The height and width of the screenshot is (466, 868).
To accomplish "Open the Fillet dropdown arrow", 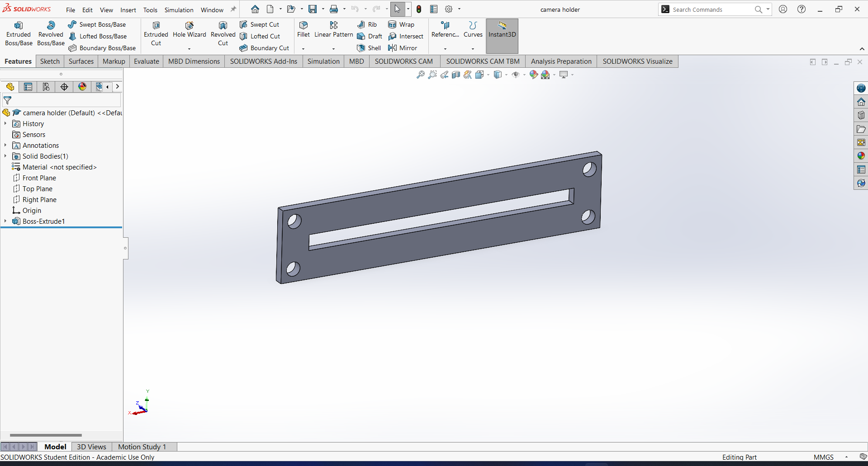I will 304,49.
